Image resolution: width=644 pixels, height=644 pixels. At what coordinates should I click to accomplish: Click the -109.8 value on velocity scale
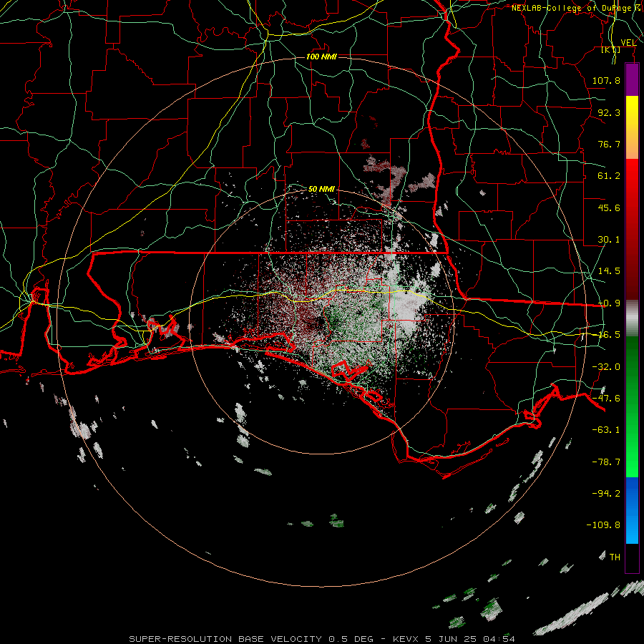[603, 525]
